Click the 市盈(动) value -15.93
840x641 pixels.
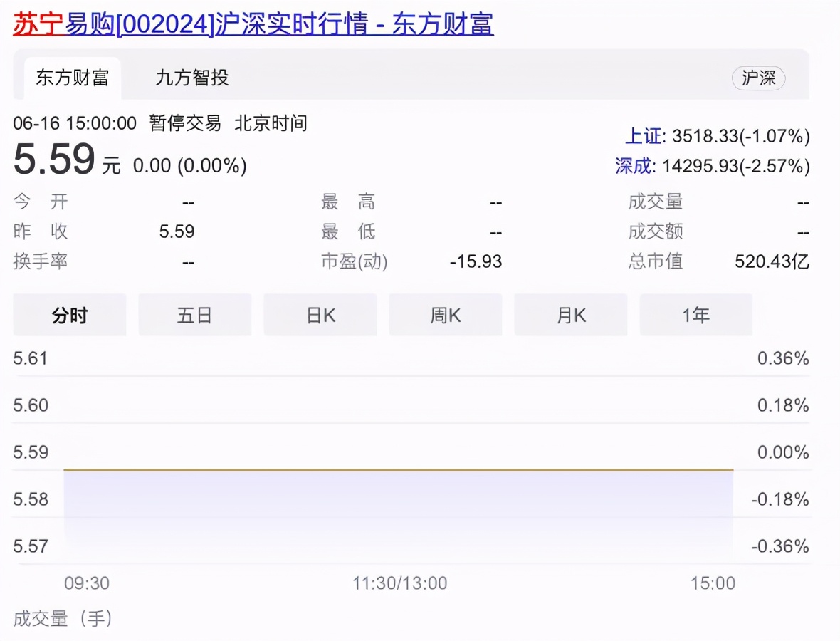tap(476, 261)
